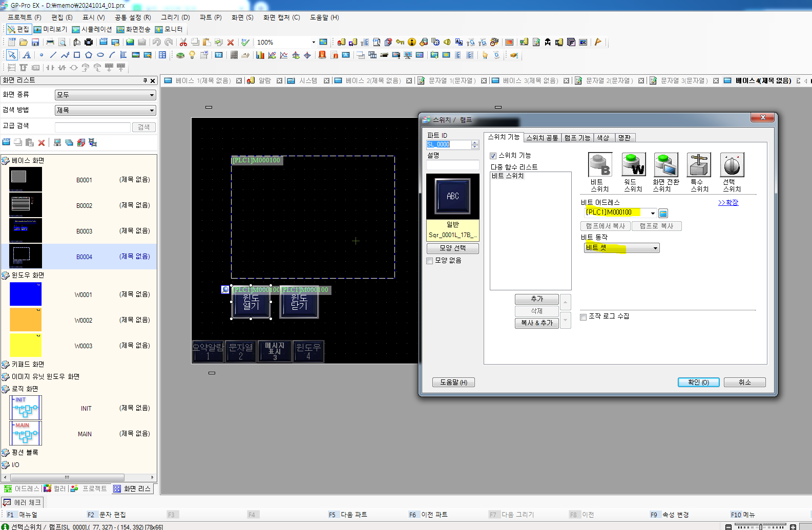812x530 pixels.
Task: Click the 램프에서 복사 button
Action: (x=606, y=226)
